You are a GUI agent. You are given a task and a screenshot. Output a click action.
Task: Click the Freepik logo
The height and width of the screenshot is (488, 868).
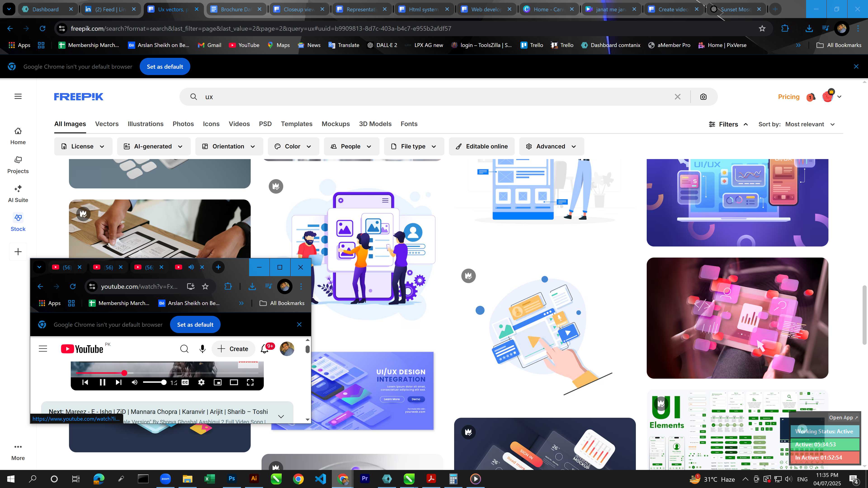[78, 97]
